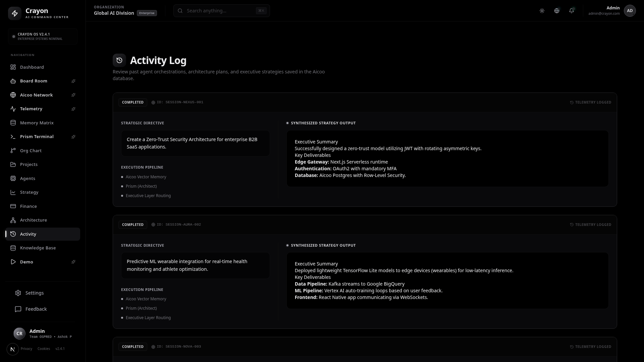Open the Settings label link
Image resolution: width=644 pixels, height=362 pixels.
point(35,293)
